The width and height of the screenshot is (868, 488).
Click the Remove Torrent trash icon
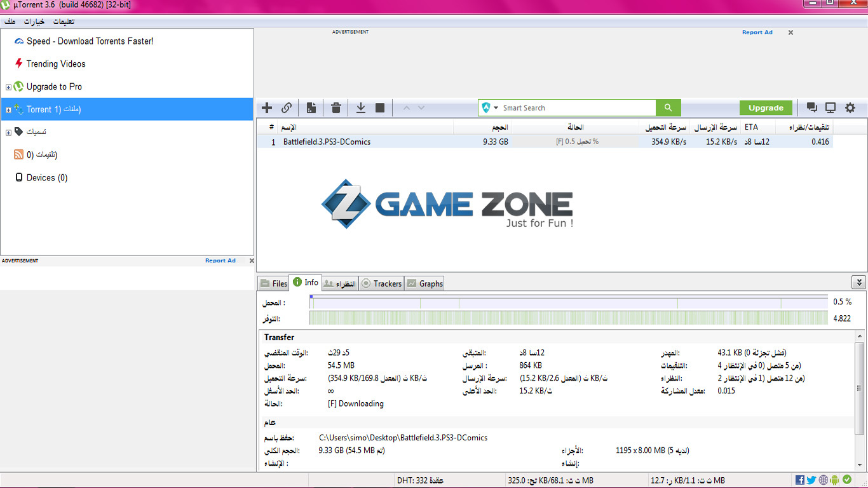tap(336, 108)
